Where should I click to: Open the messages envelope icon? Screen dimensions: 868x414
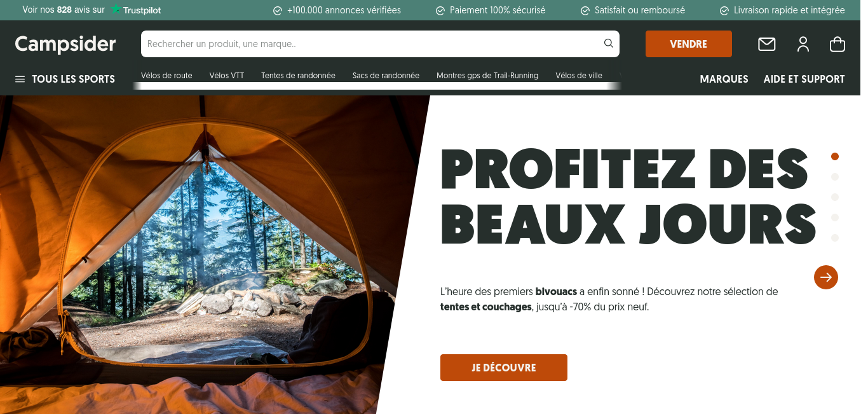tap(767, 44)
